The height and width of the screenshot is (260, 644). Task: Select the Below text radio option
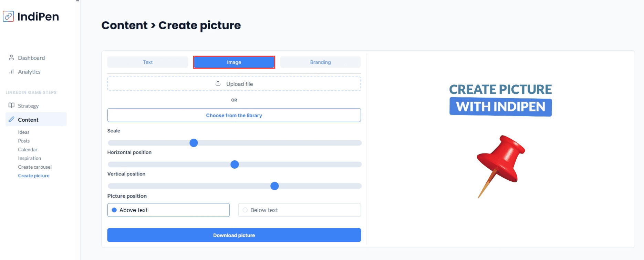pos(245,210)
